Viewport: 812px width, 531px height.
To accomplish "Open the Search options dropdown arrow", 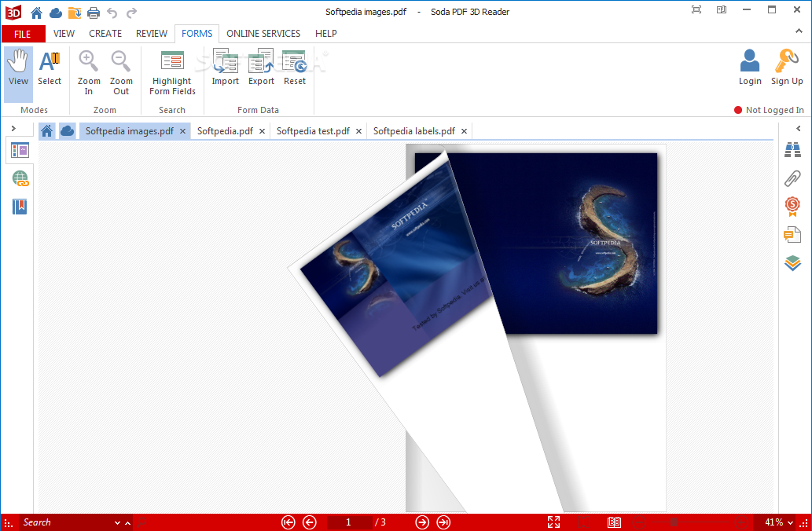I will click(x=117, y=523).
